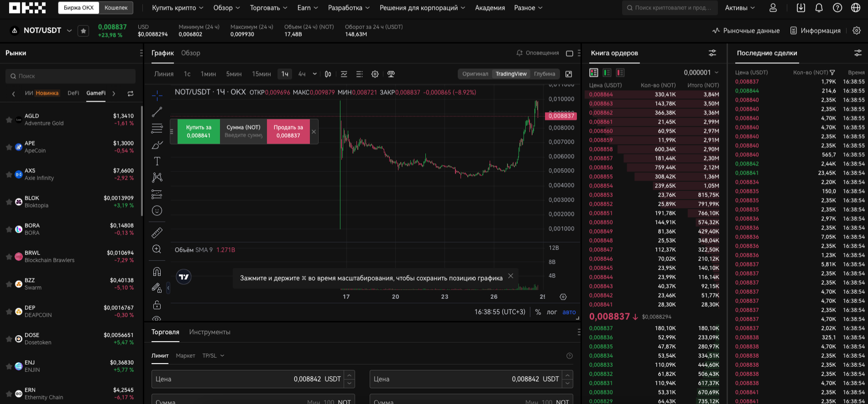Click the Продать за 0,008837 button
The width and height of the screenshot is (868, 404).
pyautogui.click(x=288, y=131)
